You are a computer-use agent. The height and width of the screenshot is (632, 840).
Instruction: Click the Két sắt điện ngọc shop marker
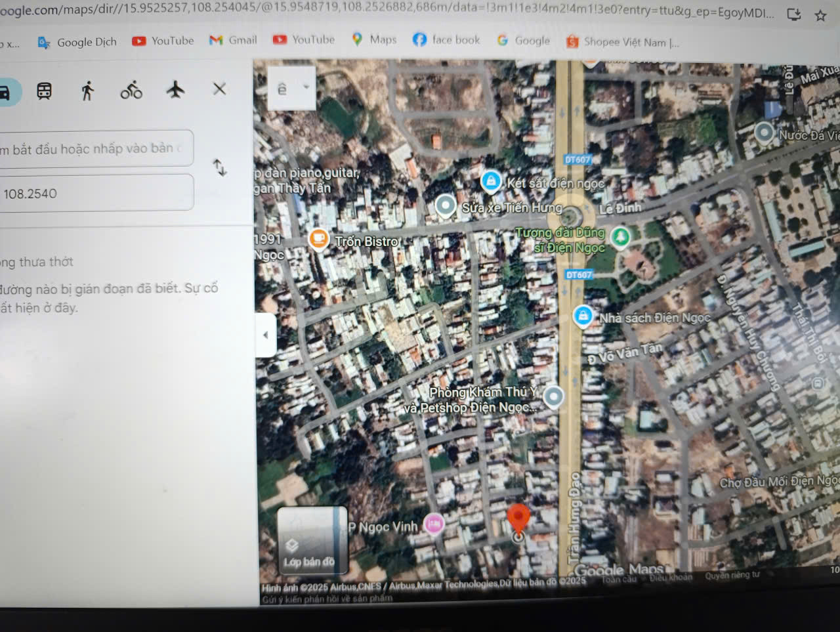491,180
